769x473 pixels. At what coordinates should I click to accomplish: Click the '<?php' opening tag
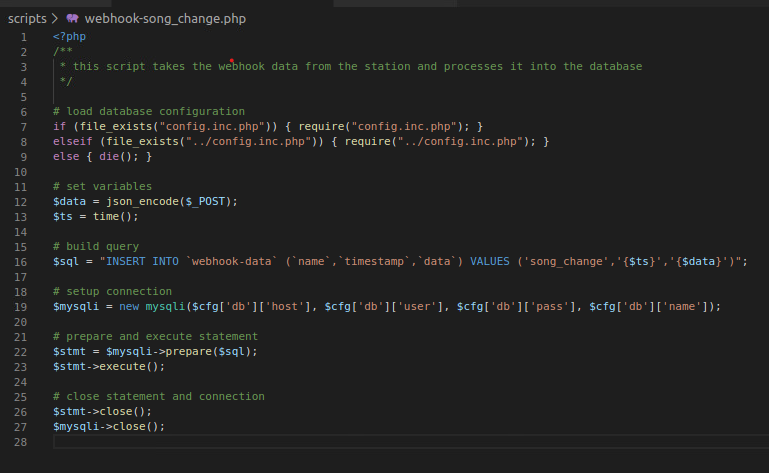[x=69, y=36]
